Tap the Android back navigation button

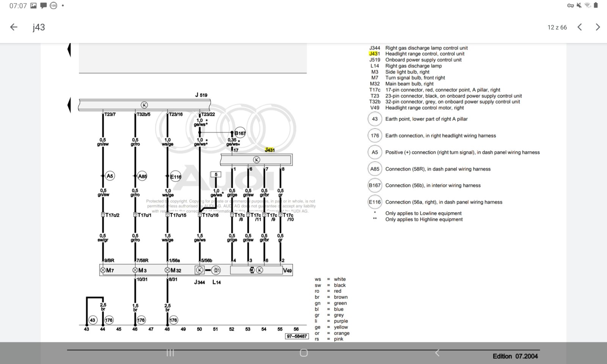(437, 353)
